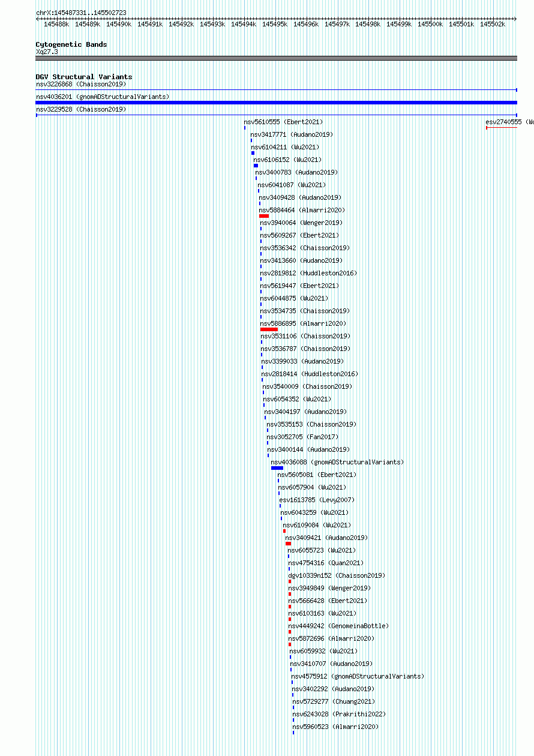
Task: Click the 145502k ruler tick label
Action: click(x=493, y=24)
